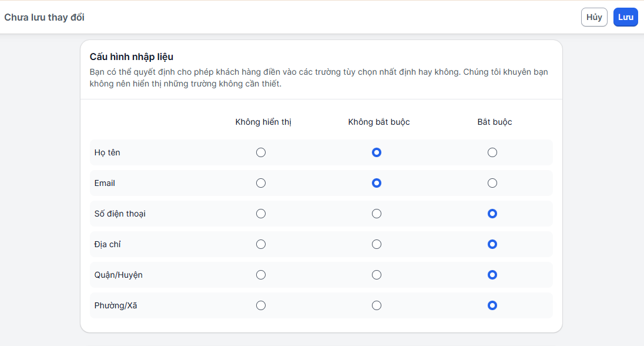This screenshot has width=644, height=346.
Task: Select Bắt buộc for Phường/Xã
Action: coord(492,305)
